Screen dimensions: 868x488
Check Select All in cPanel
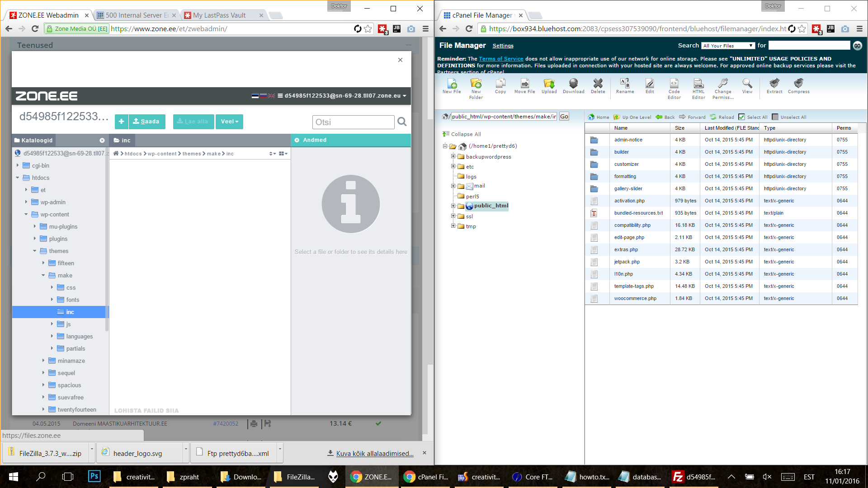tap(741, 117)
